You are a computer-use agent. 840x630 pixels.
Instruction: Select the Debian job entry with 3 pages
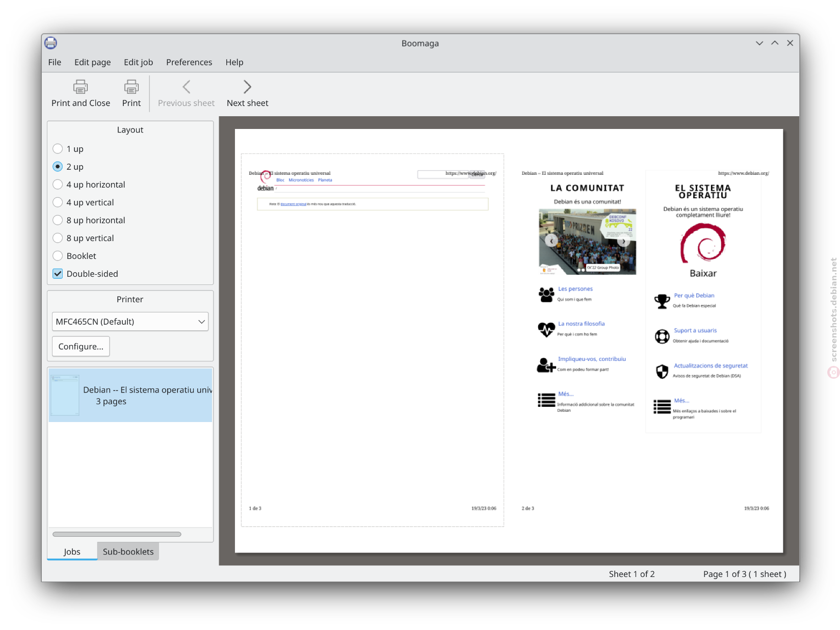pyautogui.click(x=130, y=395)
